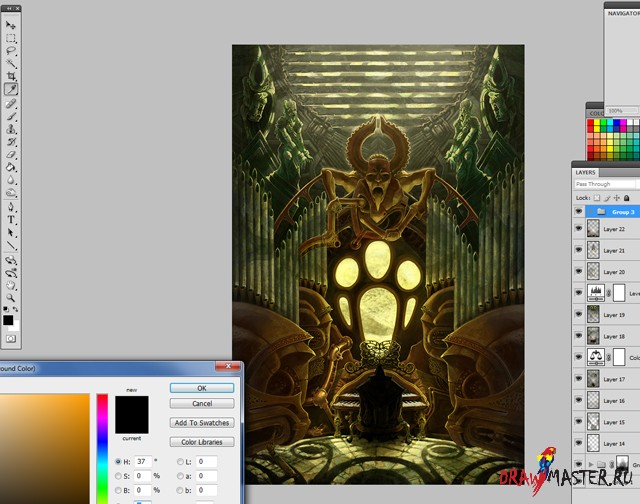Hide Layer 20 using its eye icon

(578, 271)
